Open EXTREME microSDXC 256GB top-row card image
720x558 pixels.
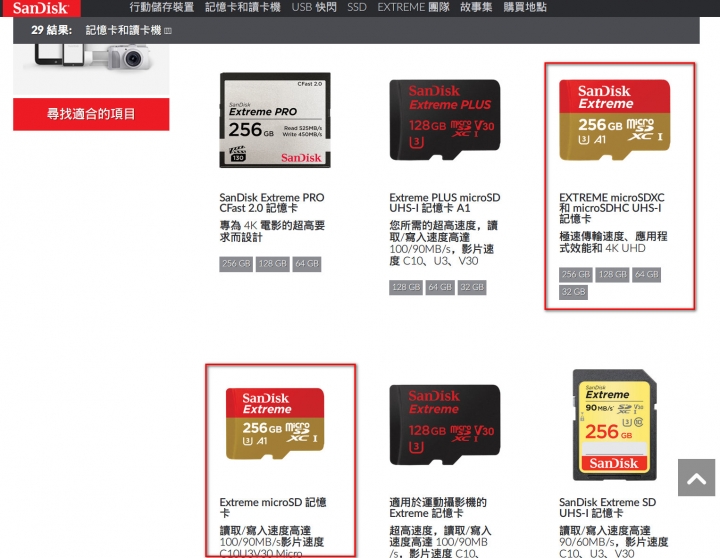click(x=614, y=120)
